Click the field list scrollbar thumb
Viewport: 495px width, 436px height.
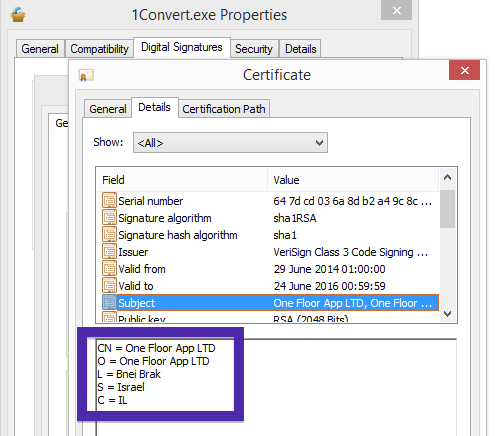coord(448,209)
